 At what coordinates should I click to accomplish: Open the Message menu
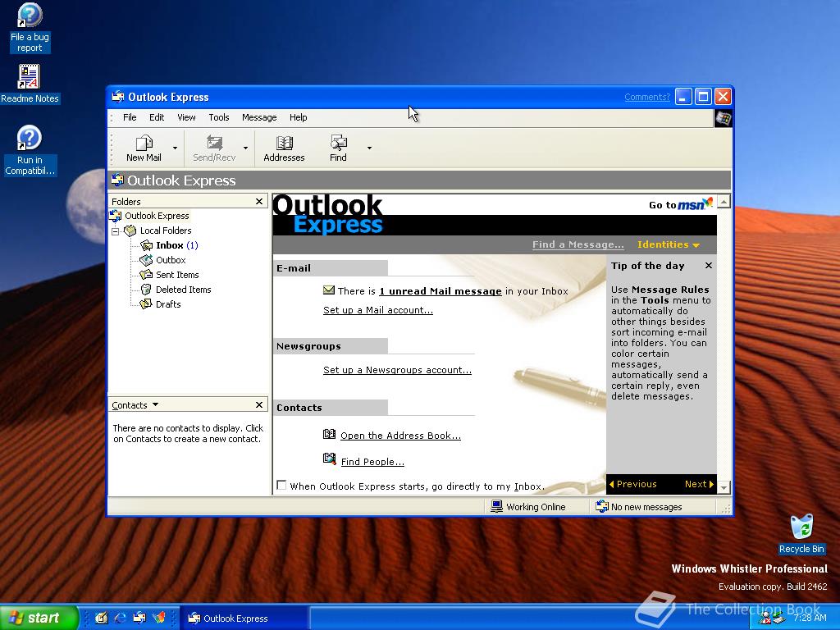point(259,117)
